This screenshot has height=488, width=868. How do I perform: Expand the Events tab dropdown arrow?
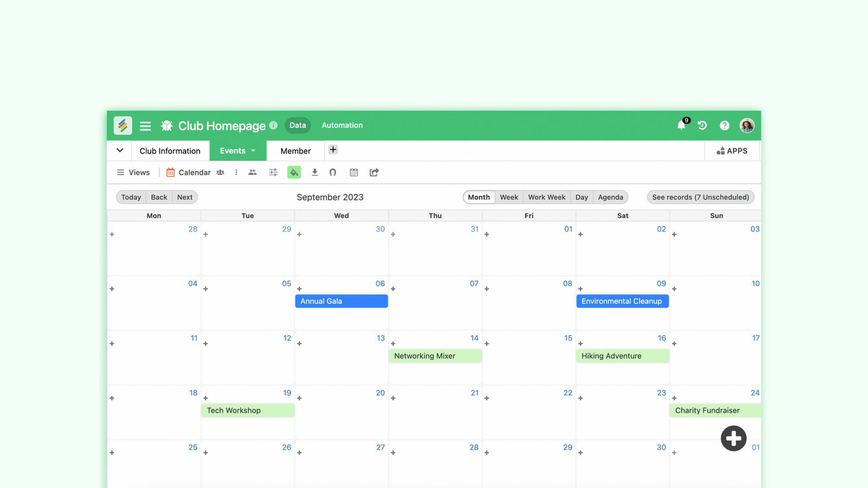253,151
